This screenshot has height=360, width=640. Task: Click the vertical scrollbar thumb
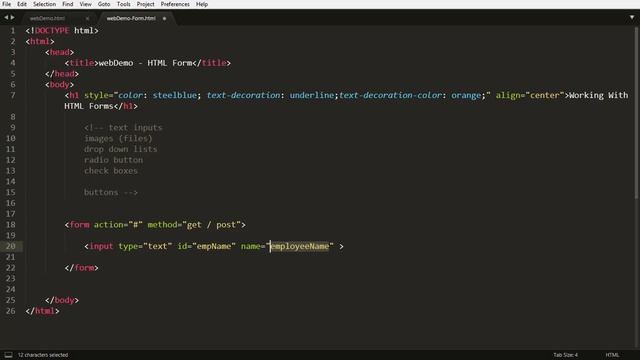(x=637, y=112)
